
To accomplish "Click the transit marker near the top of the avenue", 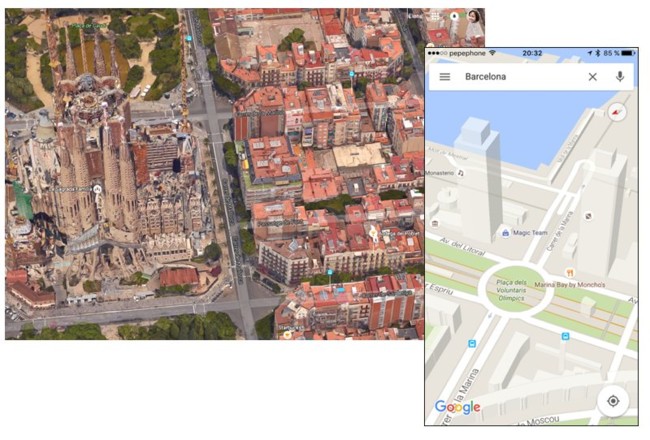I will tap(189, 38).
